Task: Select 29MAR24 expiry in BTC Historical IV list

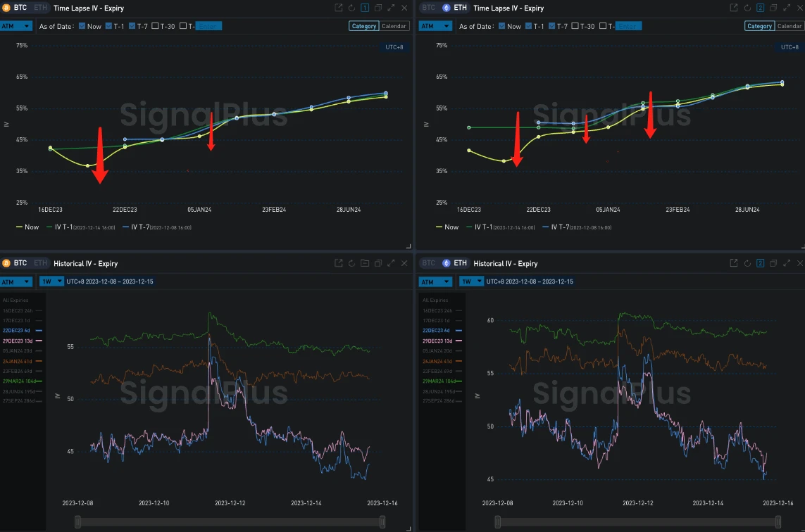Action: pos(23,381)
